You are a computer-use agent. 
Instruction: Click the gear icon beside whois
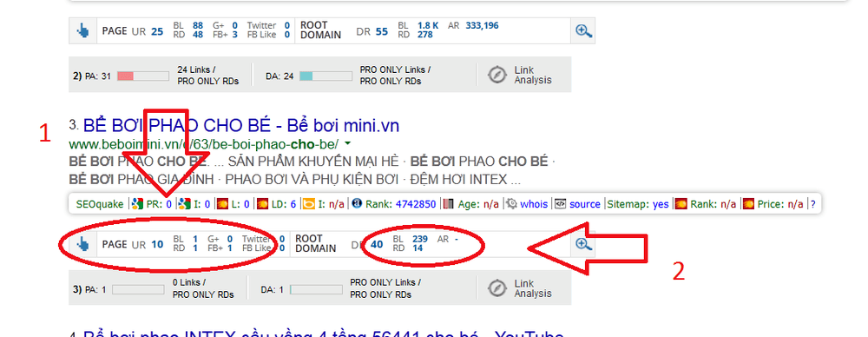[x=512, y=204]
